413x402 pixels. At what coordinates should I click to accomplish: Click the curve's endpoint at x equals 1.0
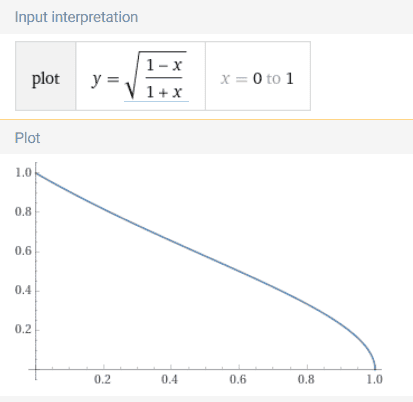(x=375, y=368)
